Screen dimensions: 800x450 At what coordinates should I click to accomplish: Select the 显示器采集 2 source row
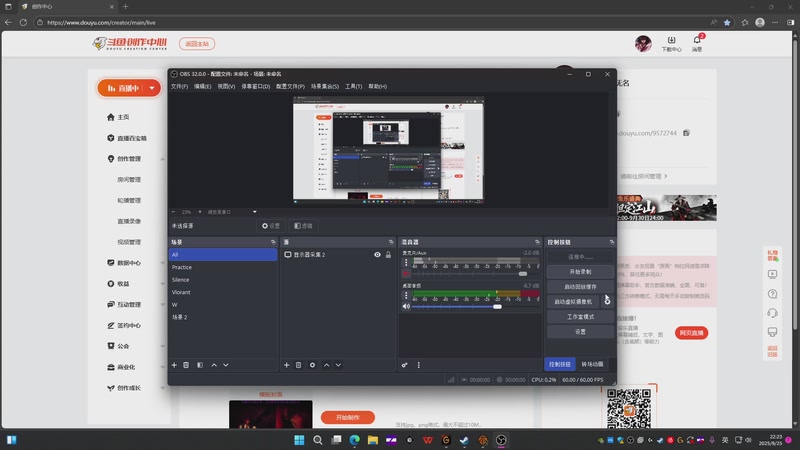(x=338, y=255)
